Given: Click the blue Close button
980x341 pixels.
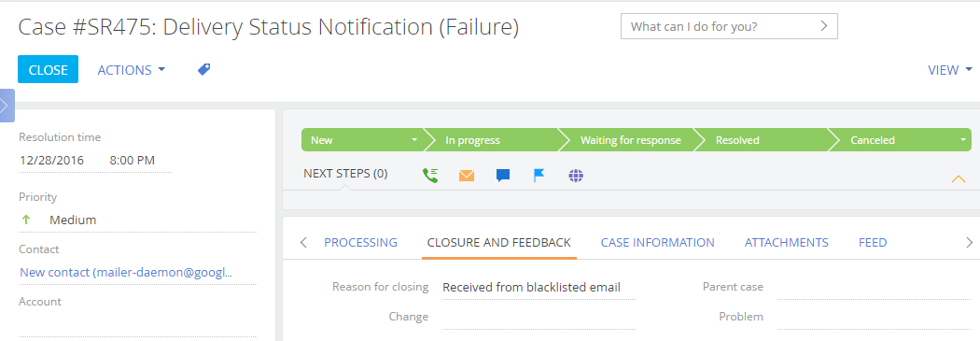Looking at the screenshot, I should click(49, 69).
